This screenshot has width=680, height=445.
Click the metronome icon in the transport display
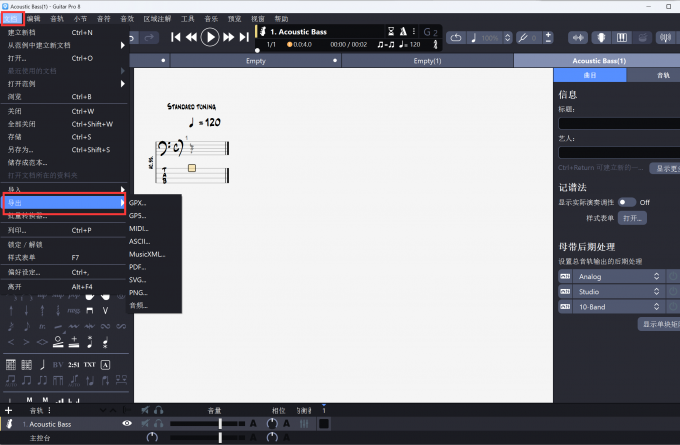pyautogui.click(x=402, y=31)
